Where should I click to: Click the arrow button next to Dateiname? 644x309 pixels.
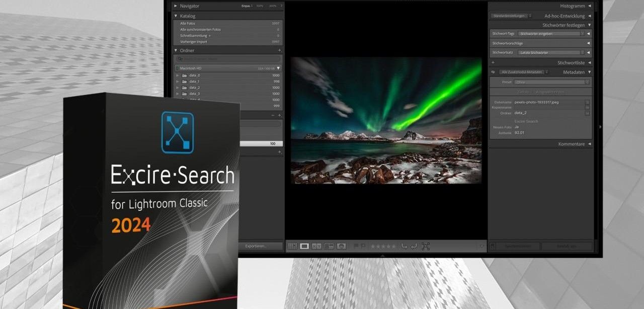(587, 102)
